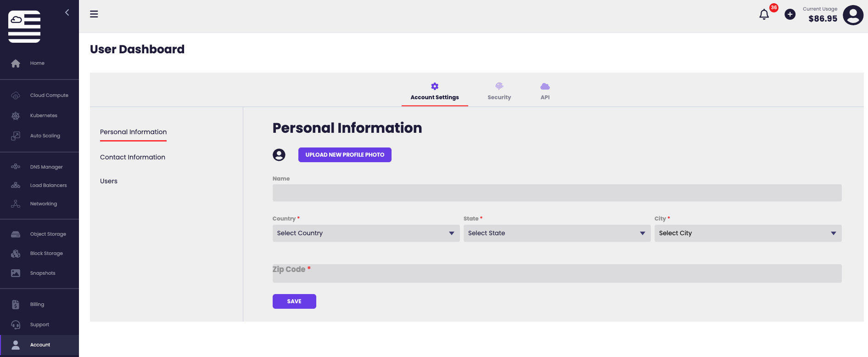The width and height of the screenshot is (868, 357).
Task: Open Billing section in sidebar
Action: point(37,305)
